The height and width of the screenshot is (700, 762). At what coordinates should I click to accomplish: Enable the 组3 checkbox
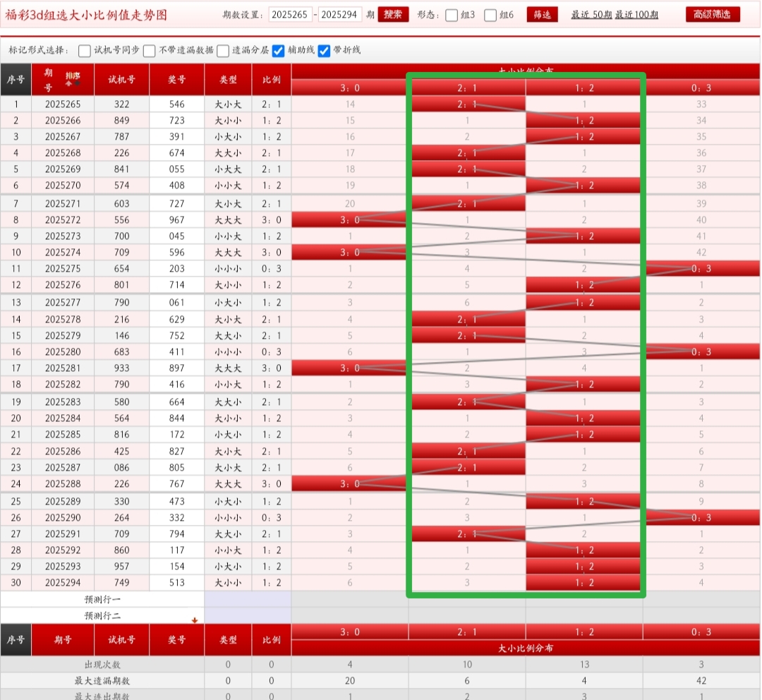tap(452, 16)
